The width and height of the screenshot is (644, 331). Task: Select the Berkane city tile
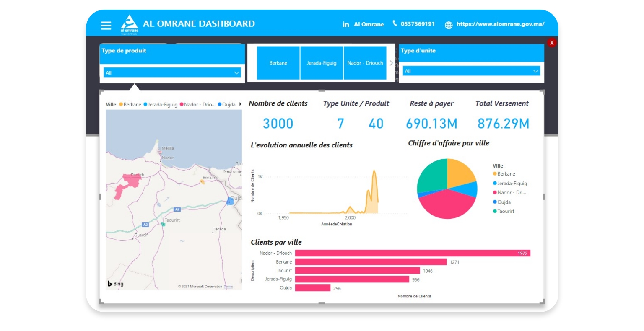pyautogui.click(x=278, y=63)
